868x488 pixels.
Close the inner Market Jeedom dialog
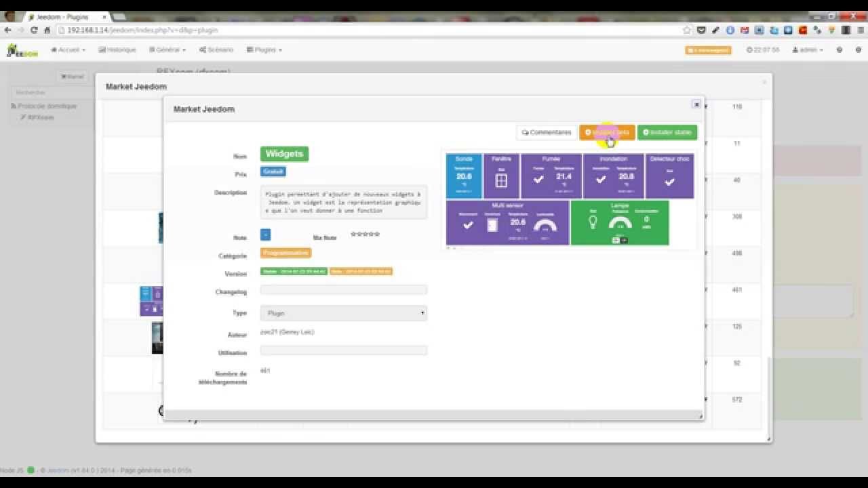[x=696, y=104]
